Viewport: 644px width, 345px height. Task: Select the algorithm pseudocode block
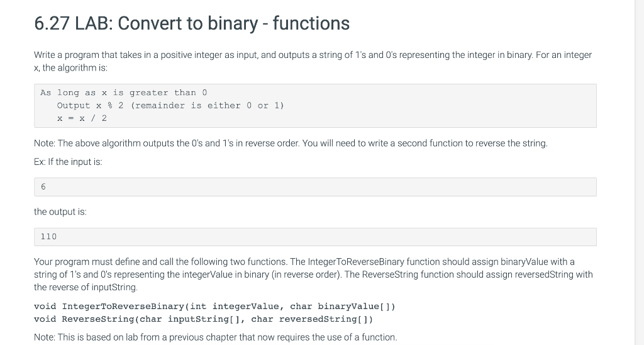(x=315, y=106)
